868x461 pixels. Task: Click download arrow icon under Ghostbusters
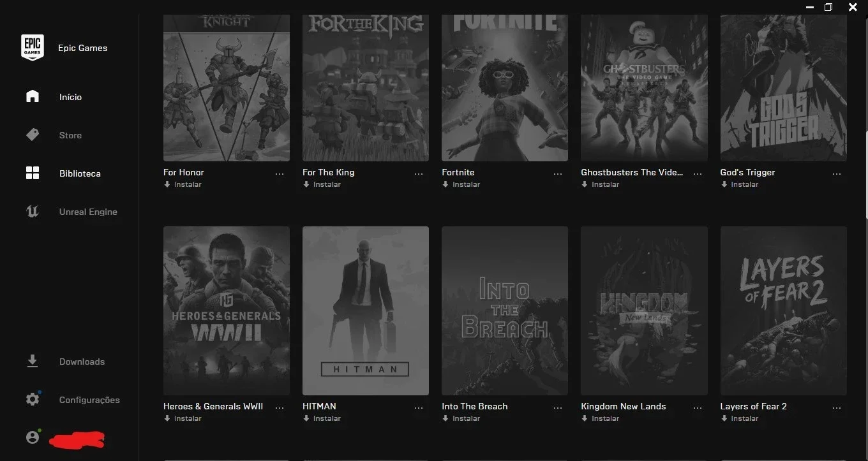585,184
